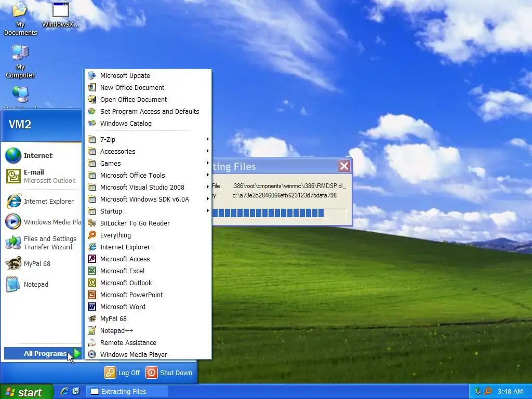Open E-mail Microsoft Outlook pinned entry
The image size is (532, 399).
(42, 177)
